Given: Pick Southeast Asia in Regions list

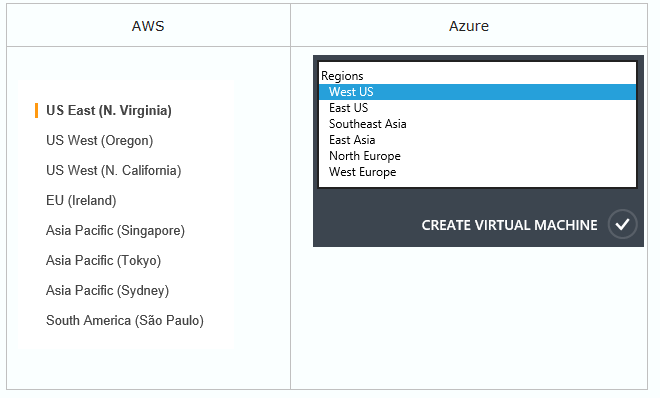Looking at the screenshot, I should 477,124.
